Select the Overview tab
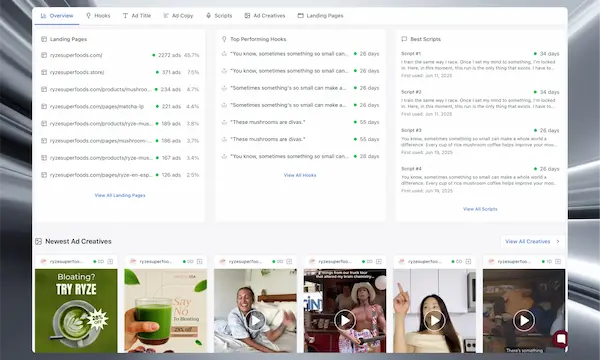Viewport: 600px width, 360px height. [57, 16]
